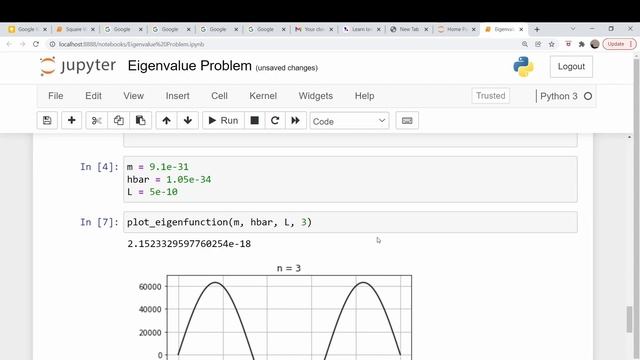Save the notebook with the floppy disk icon
This screenshot has width=640, height=360.
(x=47, y=120)
